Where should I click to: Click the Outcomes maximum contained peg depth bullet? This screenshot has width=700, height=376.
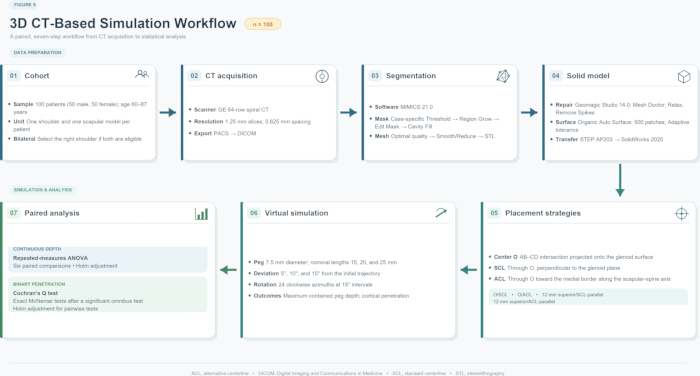click(x=329, y=296)
